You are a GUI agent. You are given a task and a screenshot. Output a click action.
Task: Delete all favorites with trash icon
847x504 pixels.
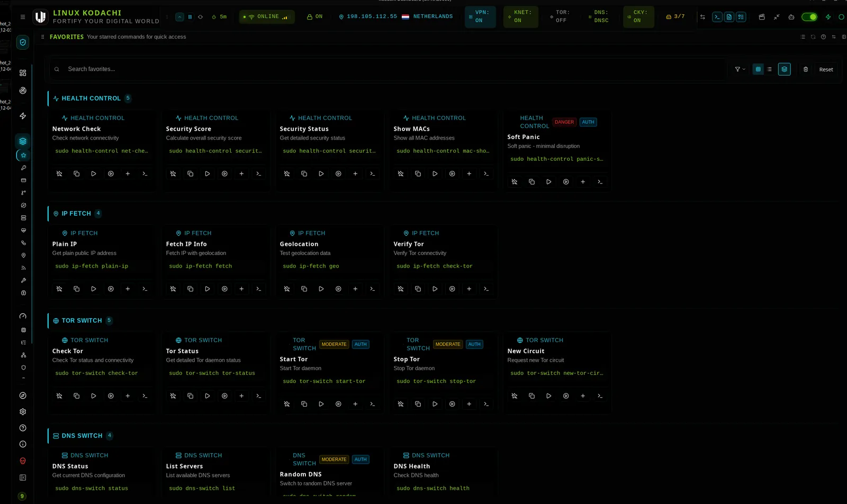click(x=806, y=69)
